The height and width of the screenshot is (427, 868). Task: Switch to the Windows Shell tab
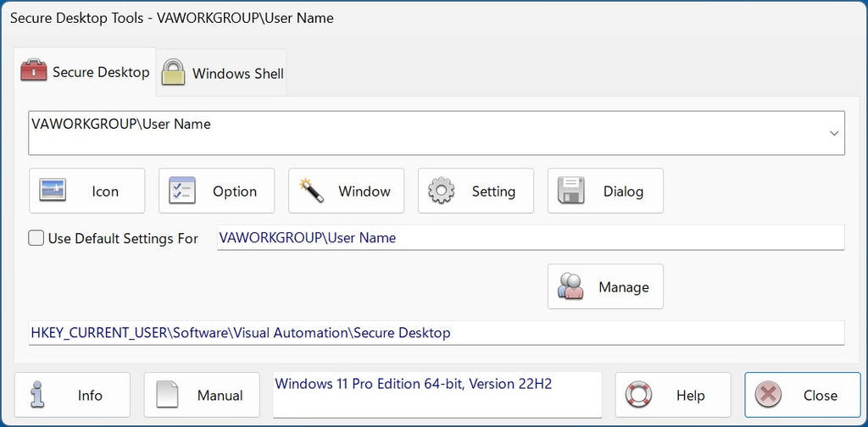coord(237,73)
